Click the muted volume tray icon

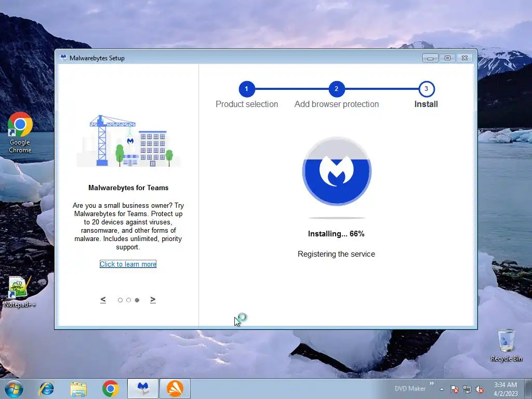click(480, 389)
